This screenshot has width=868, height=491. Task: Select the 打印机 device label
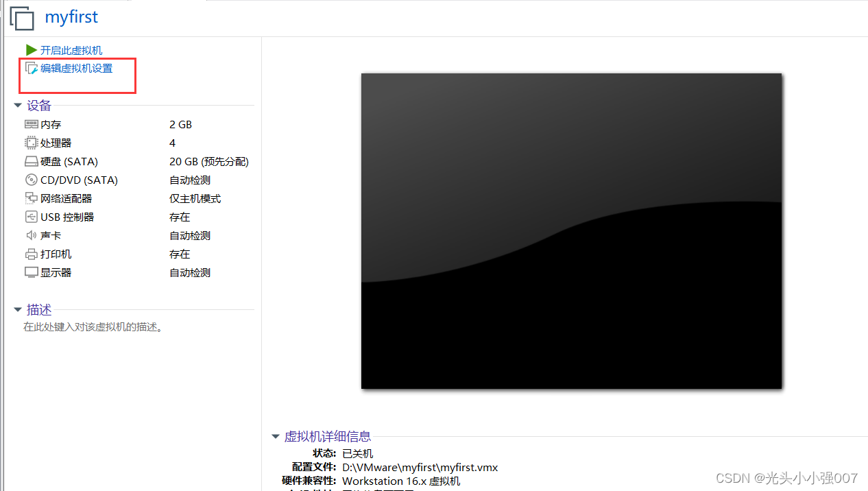[56, 254]
